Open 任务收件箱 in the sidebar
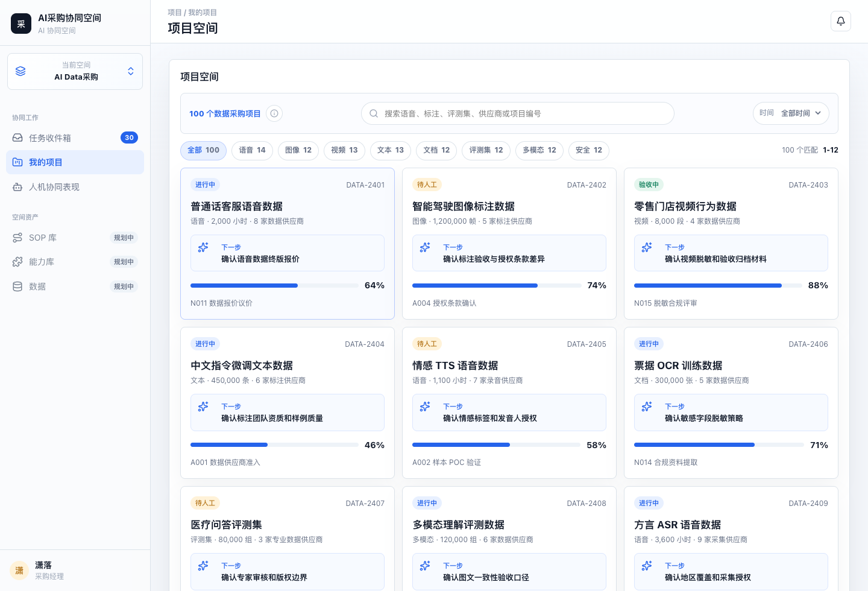This screenshot has height=591, width=868. pyautogui.click(x=75, y=138)
